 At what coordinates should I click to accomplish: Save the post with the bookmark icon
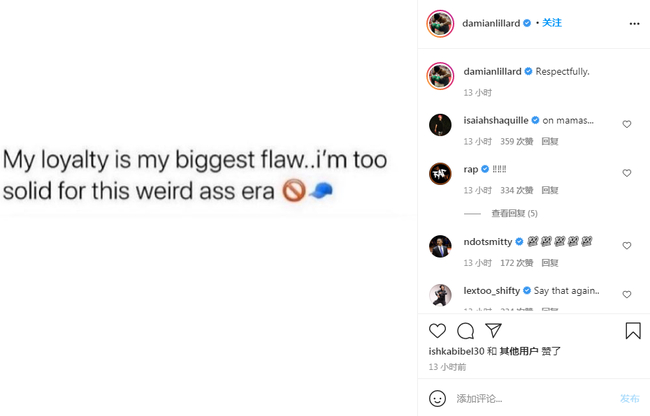point(633,331)
